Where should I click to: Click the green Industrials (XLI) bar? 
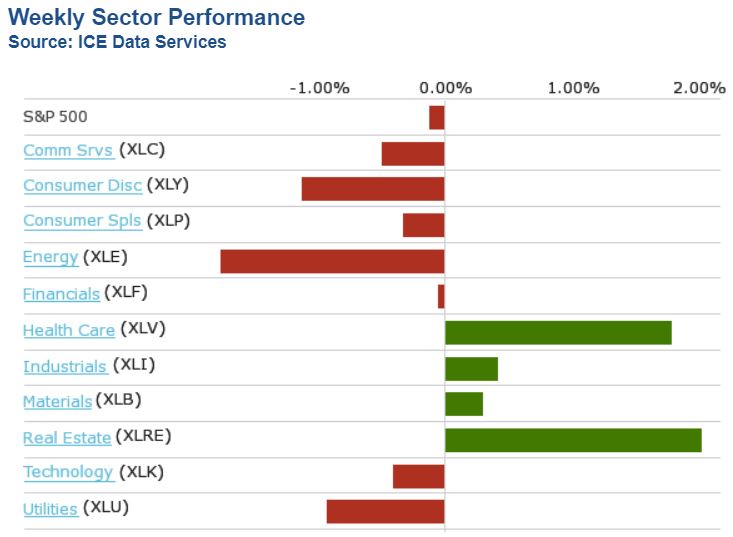[471, 368]
